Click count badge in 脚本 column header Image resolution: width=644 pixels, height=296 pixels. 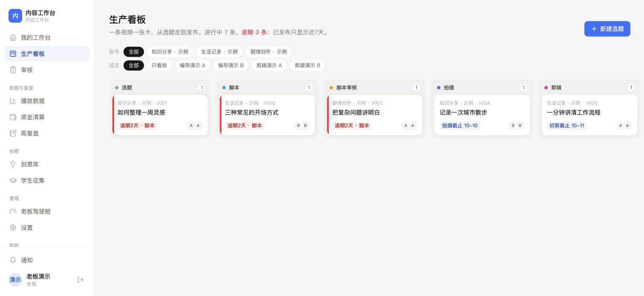coord(309,87)
